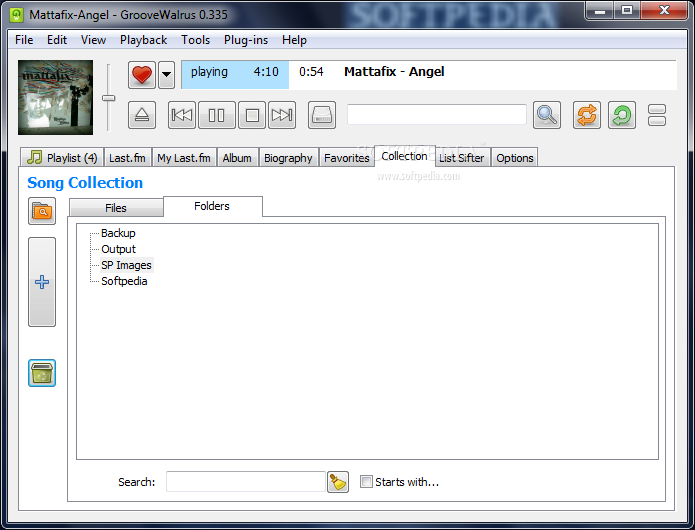
Task: Switch to the My Last.fm tab
Action: pos(184,158)
